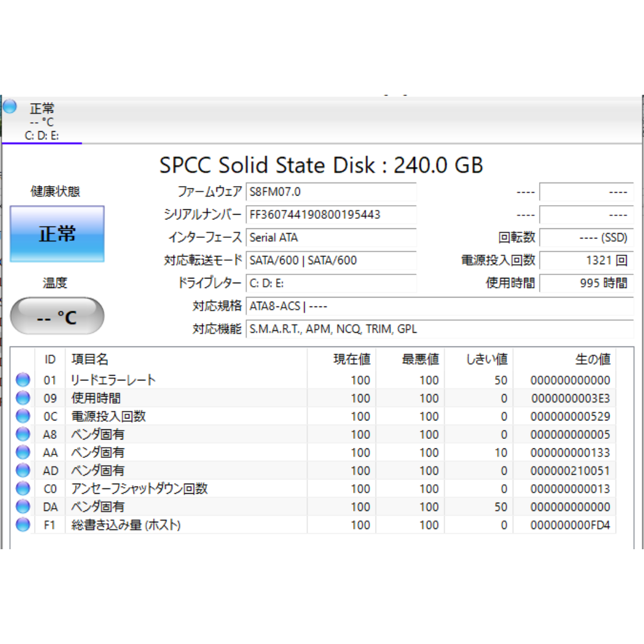644x644 pixels.
Task: Click the しきい値 column header
Action: pyautogui.click(x=478, y=360)
